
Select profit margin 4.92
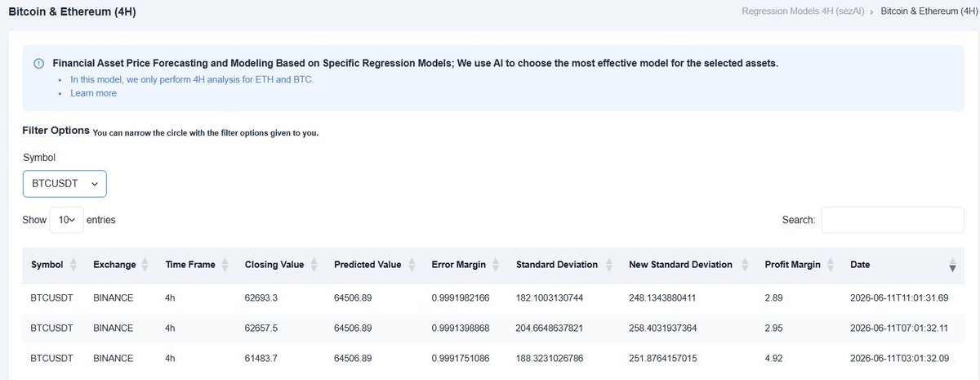(x=774, y=357)
